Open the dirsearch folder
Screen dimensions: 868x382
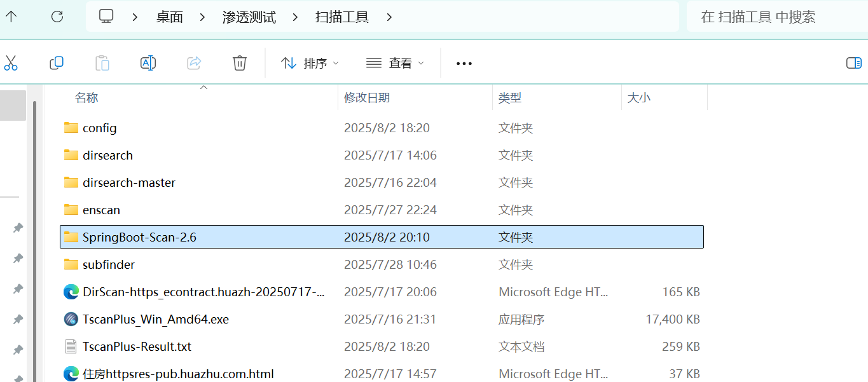click(108, 155)
